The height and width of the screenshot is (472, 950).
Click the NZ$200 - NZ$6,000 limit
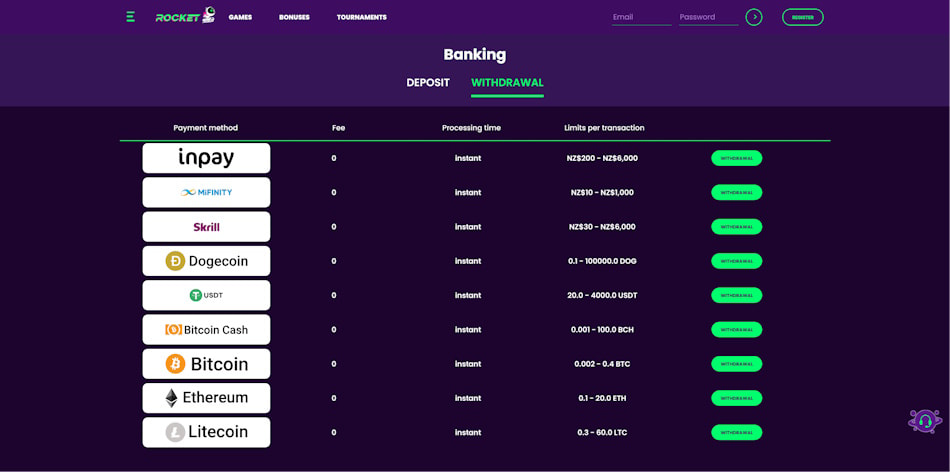[604, 158]
